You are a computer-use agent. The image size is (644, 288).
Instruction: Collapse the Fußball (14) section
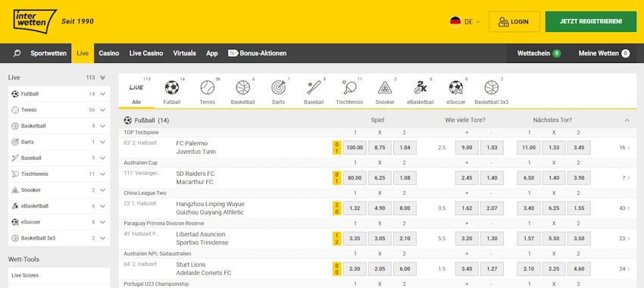[x=627, y=121]
